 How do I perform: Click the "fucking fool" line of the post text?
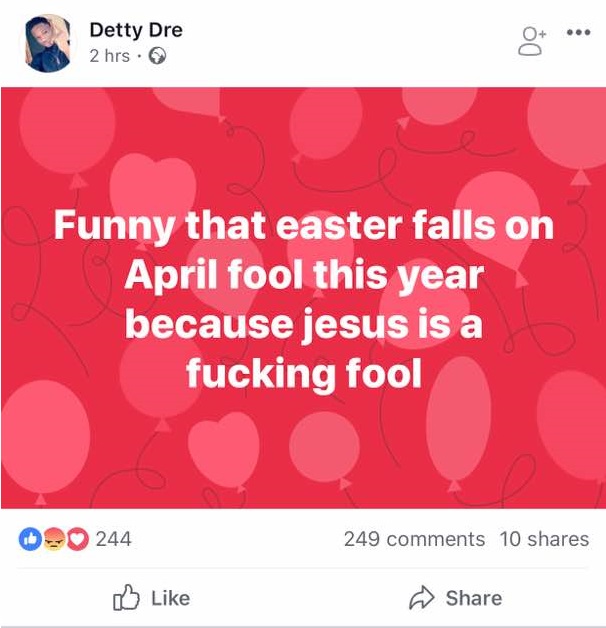pos(303,373)
